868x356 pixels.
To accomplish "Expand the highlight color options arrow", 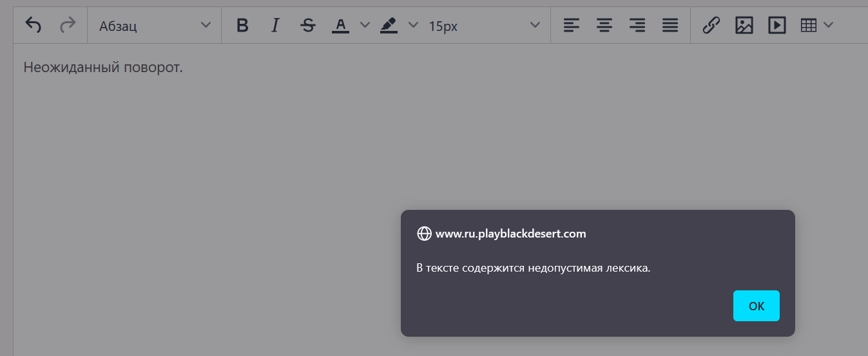I will pyautogui.click(x=413, y=25).
